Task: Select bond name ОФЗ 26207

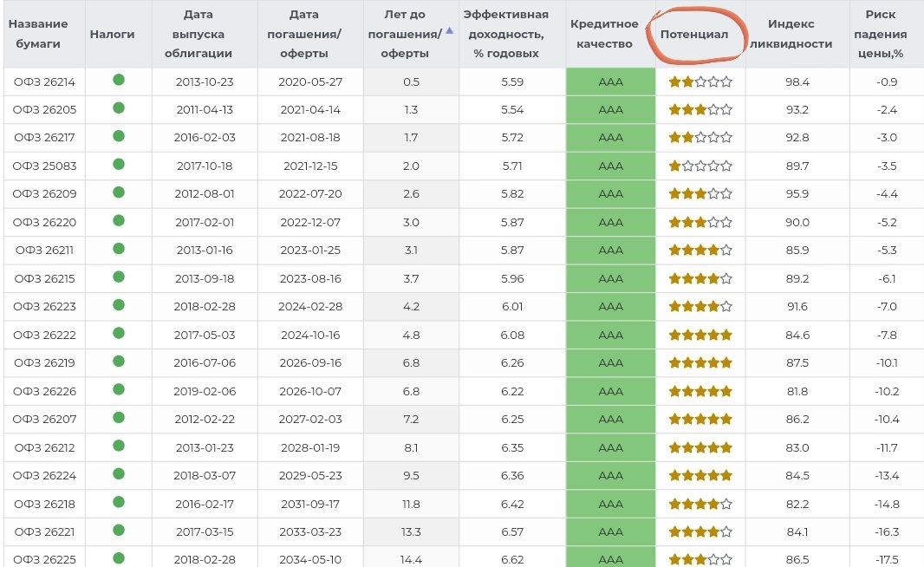Action: pos(45,419)
